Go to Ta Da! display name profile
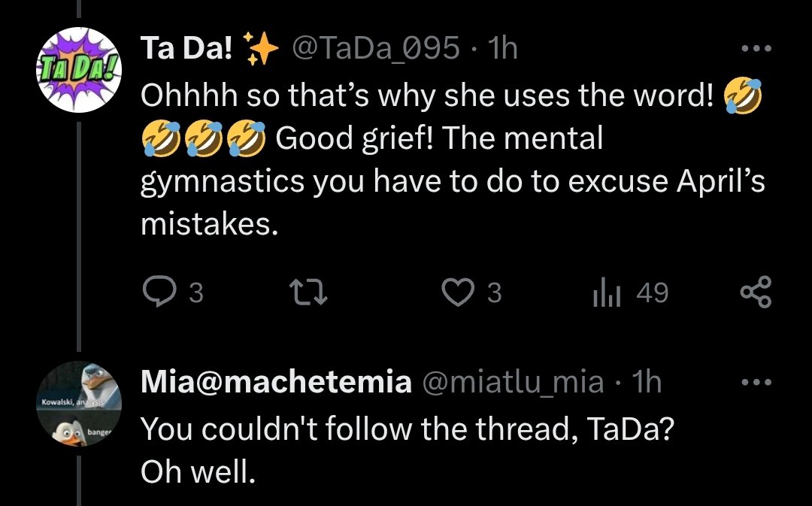 pyautogui.click(x=186, y=48)
